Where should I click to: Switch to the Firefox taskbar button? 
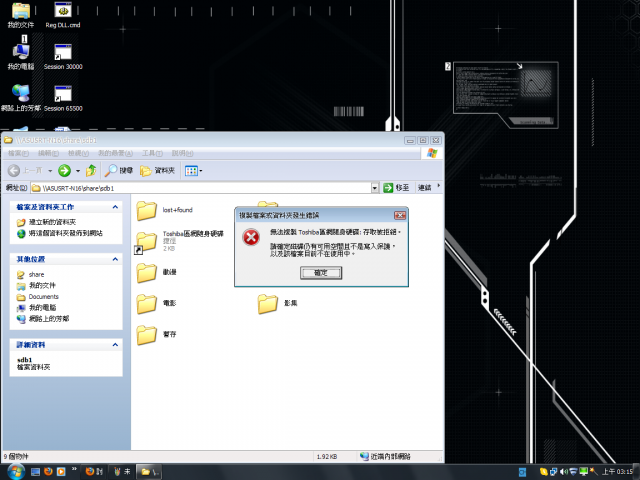point(94,472)
